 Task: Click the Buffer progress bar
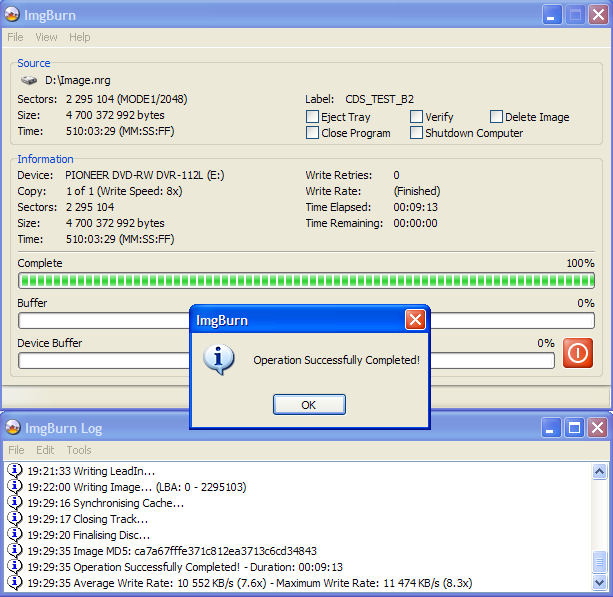pyautogui.click(x=306, y=321)
